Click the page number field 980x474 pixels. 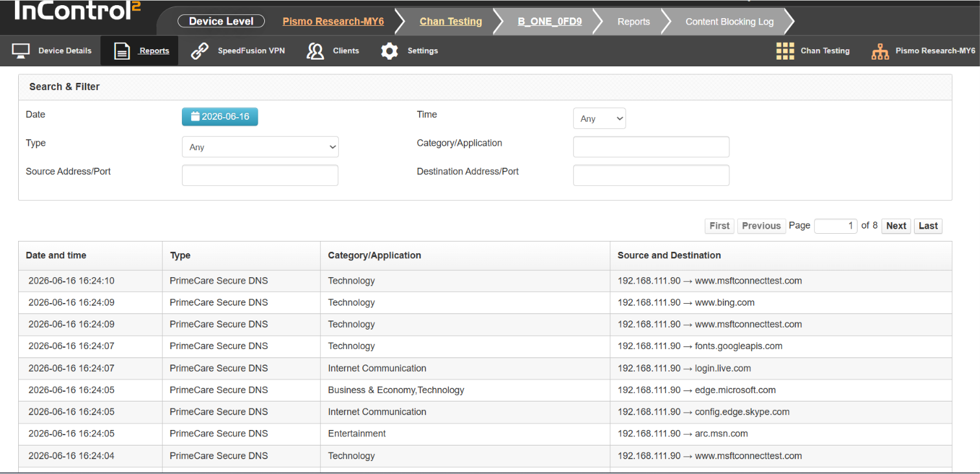836,226
